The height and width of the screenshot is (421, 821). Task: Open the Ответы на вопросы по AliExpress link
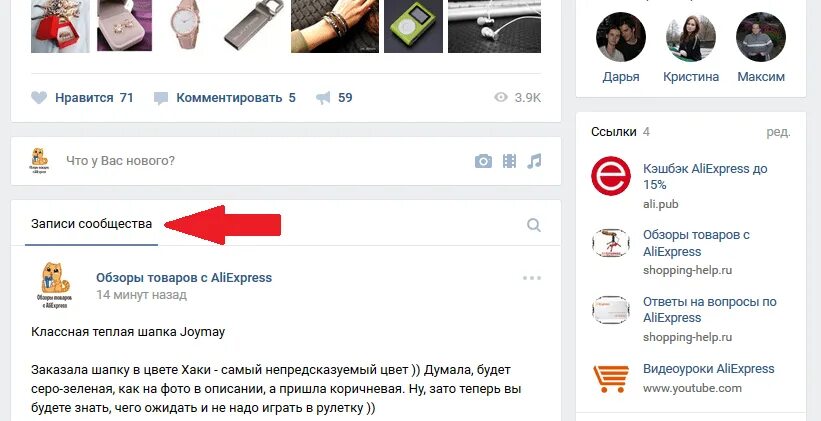tap(709, 309)
